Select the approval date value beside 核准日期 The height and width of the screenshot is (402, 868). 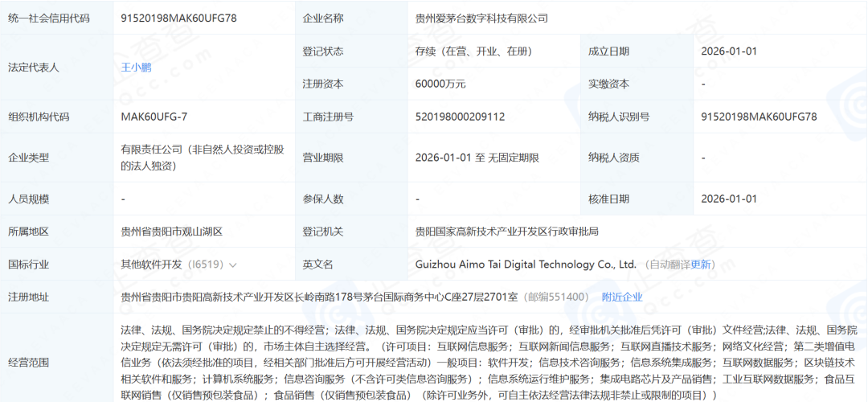[728, 199]
